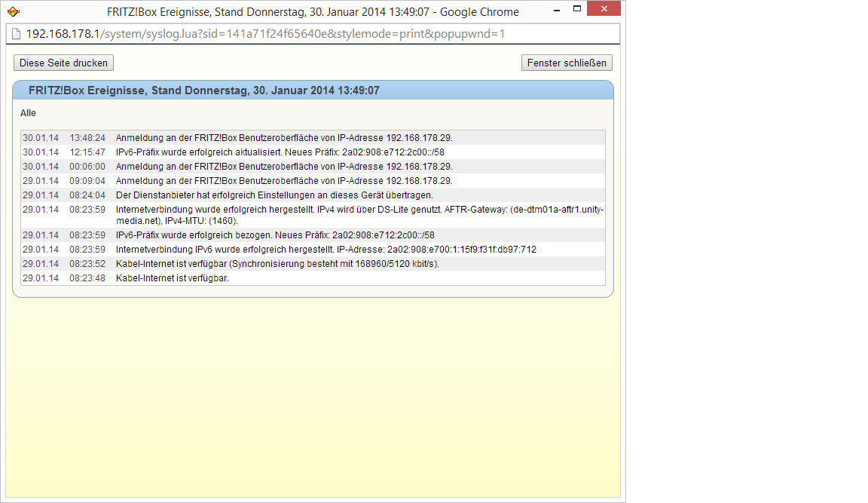Click the blue 'FRITZ!Box Ereignisse' panel header
Viewport: 868px width, 503px height.
point(313,90)
